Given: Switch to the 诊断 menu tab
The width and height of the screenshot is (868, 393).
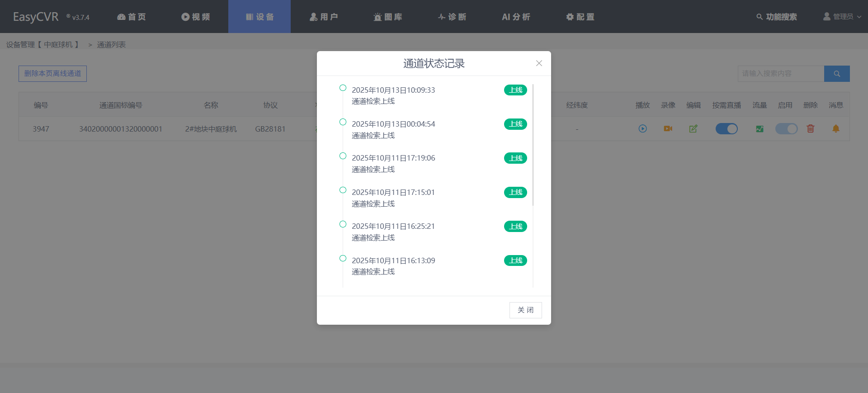Looking at the screenshot, I should tap(452, 17).
